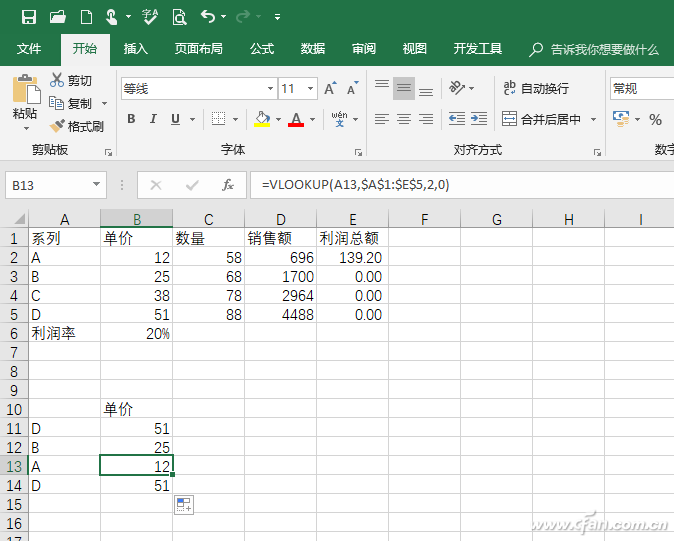This screenshot has width=674, height=541.
Task: Switch to the 插入 tab
Action: pyautogui.click(x=135, y=49)
